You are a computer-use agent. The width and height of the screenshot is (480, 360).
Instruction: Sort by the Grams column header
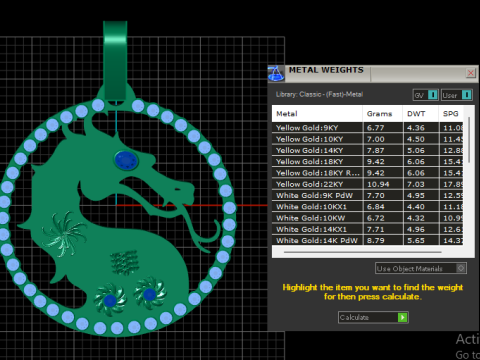coord(382,114)
